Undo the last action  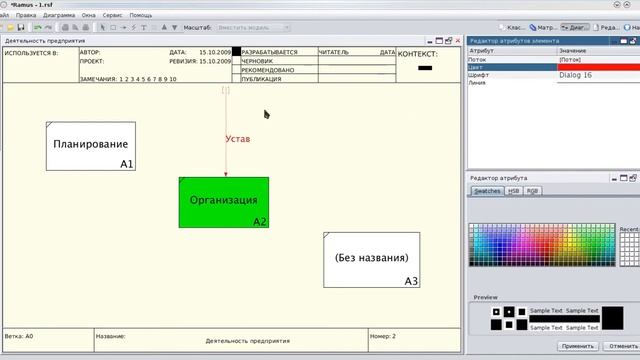click(x=38, y=27)
